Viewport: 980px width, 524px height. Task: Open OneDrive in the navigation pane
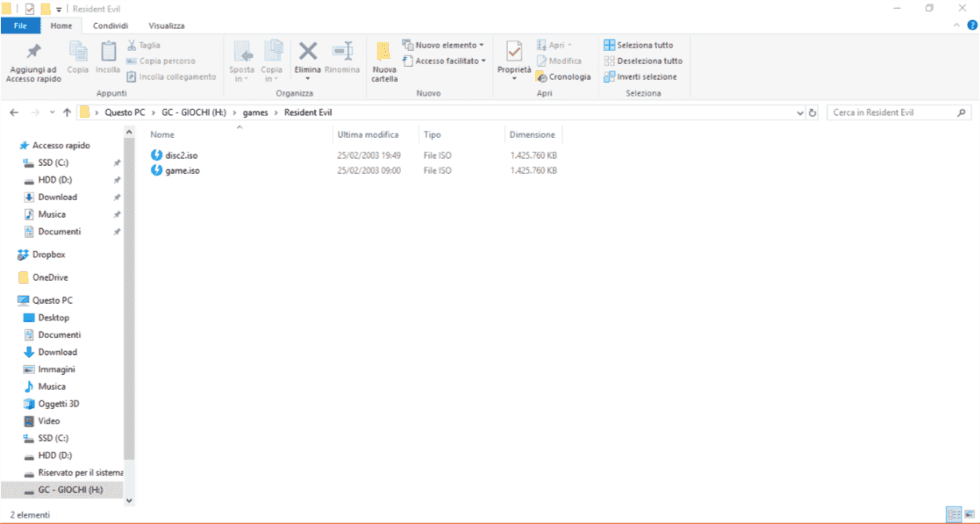(x=49, y=278)
